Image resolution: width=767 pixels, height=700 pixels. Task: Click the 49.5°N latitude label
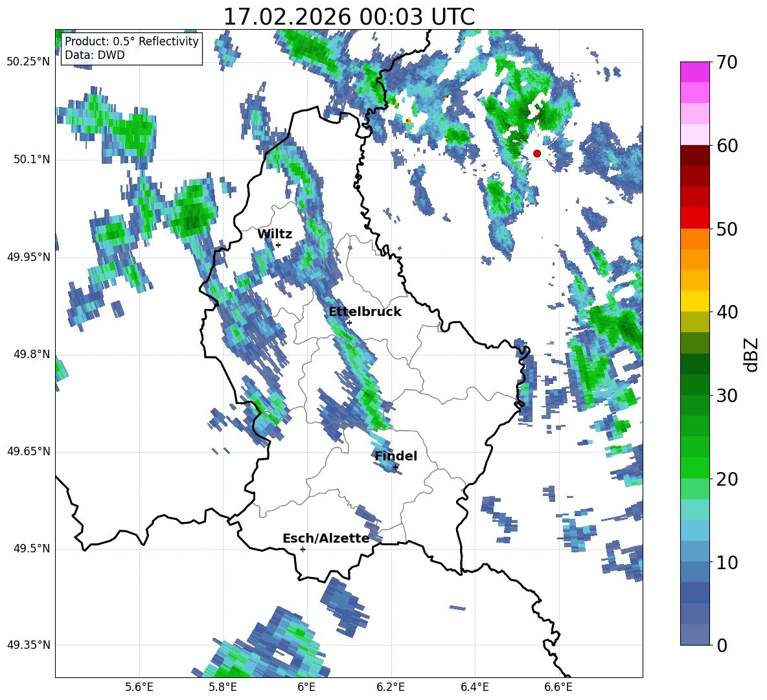[x=32, y=548]
